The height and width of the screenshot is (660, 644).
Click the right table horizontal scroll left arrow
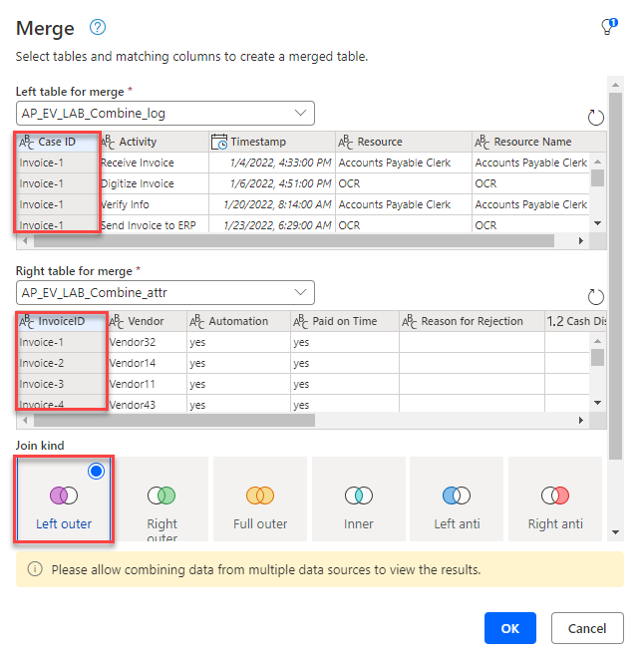pyautogui.click(x=25, y=421)
